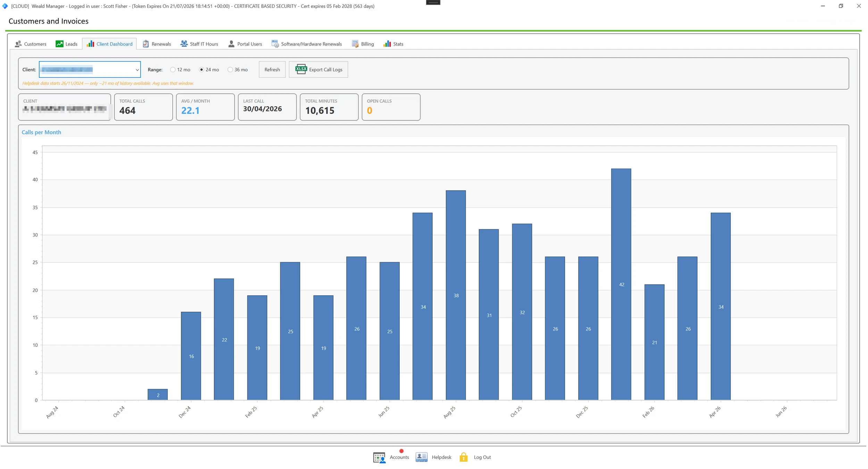Restore down the Weald Manager window
The width and height of the screenshot is (868, 469).
[841, 6]
